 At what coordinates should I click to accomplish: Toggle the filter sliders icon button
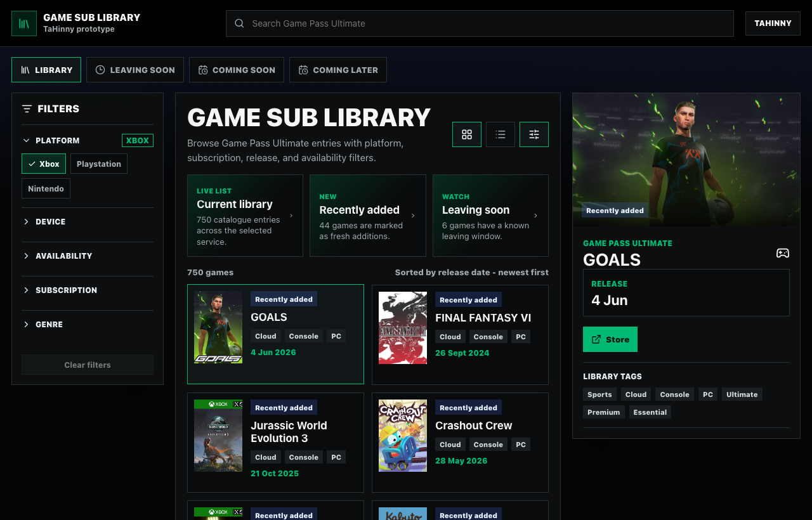coord(534,134)
